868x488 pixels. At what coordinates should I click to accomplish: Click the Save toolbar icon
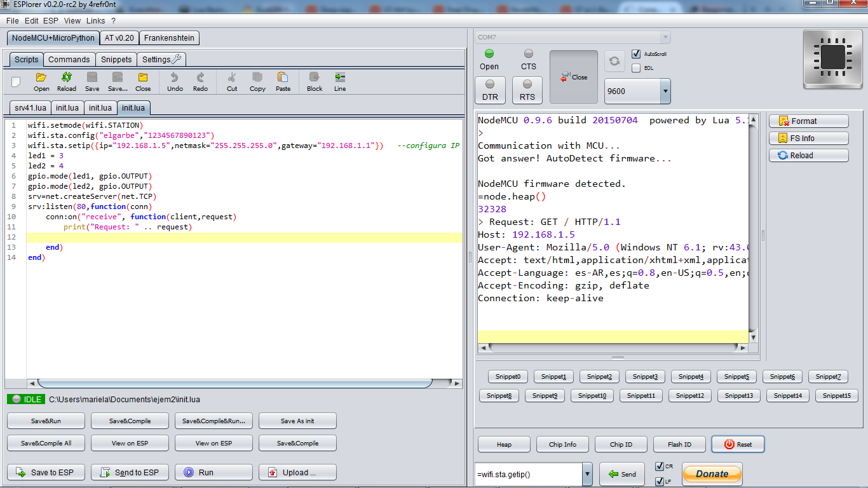coord(92,81)
